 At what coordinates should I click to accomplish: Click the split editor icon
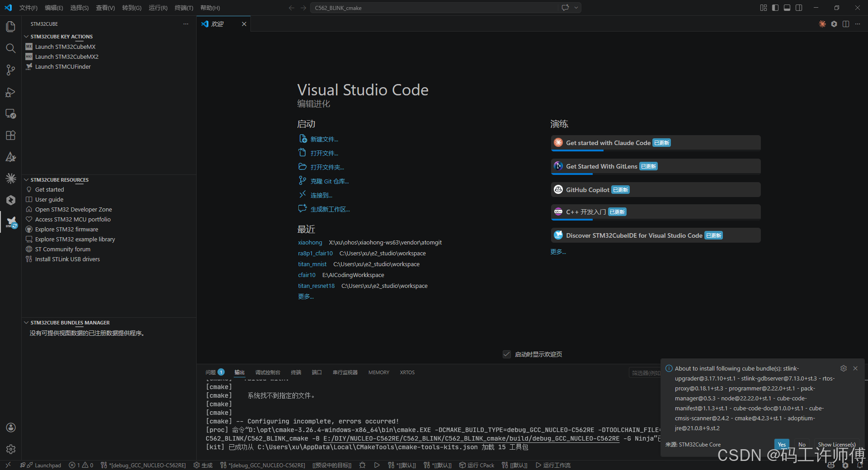coord(846,24)
